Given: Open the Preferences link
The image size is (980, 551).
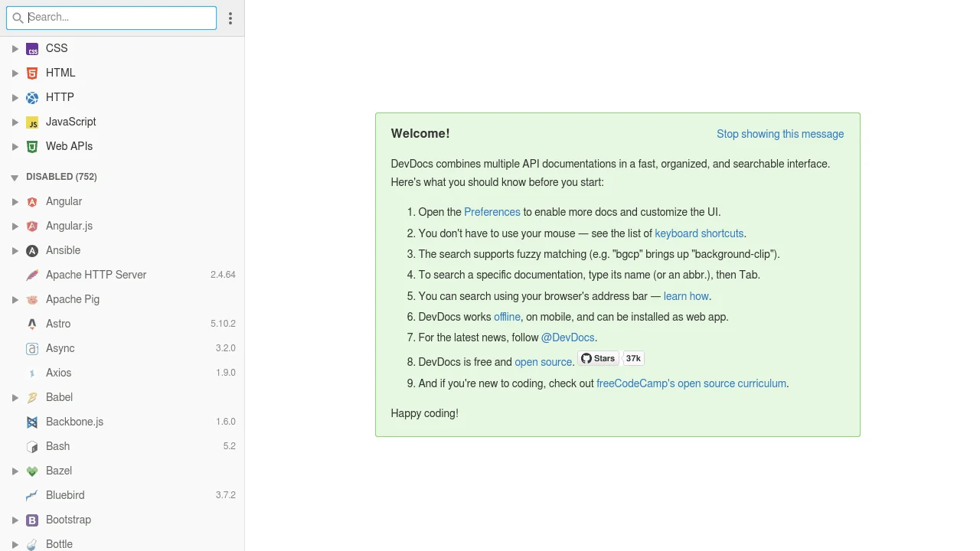Looking at the screenshot, I should [492, 212].
